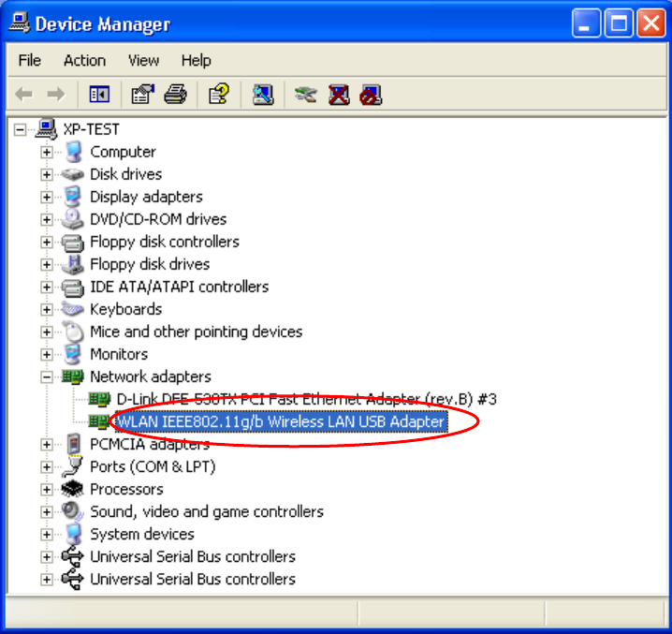The width and height of the screenshot is (672, 634).
Task: Click the Mice and pointing devices icon
Action: click(73, 332)
